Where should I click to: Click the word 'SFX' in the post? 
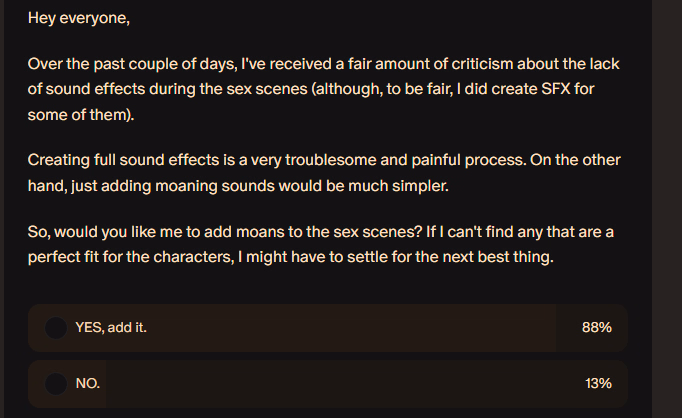[555, 89]
